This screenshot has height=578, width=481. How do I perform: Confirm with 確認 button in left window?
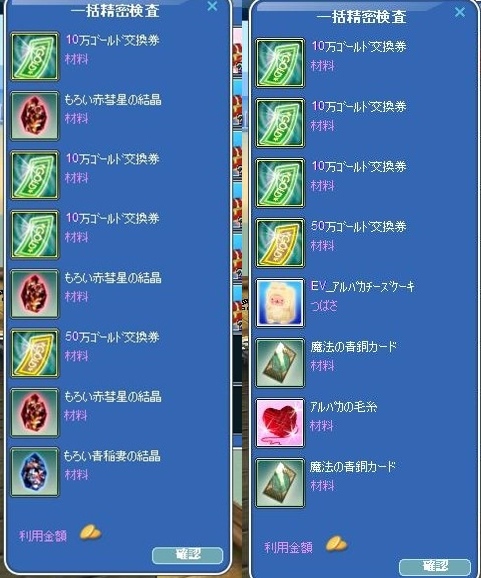188,555
